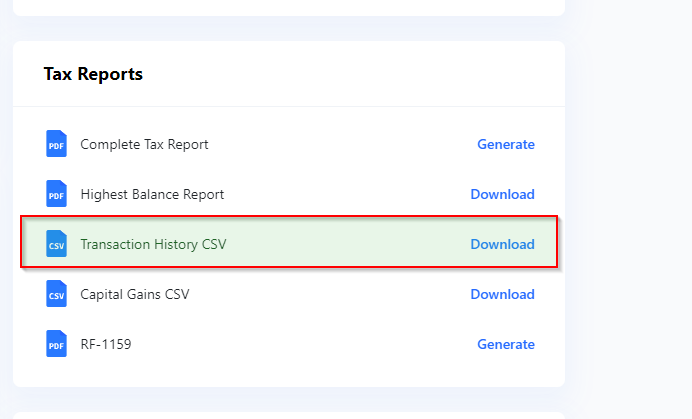Click the CSV icon next to Capital Gains
The image size is (692, 419).
[56, 294]
